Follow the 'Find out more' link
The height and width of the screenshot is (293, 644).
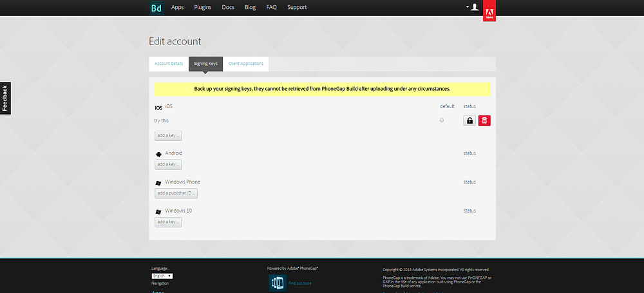point(300,283)
